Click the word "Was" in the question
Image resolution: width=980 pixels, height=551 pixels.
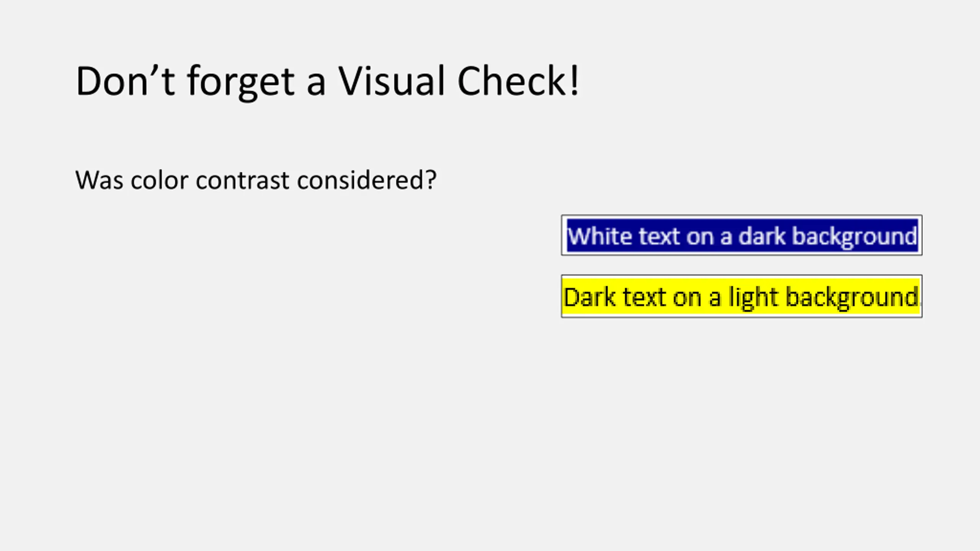(99, 180)
